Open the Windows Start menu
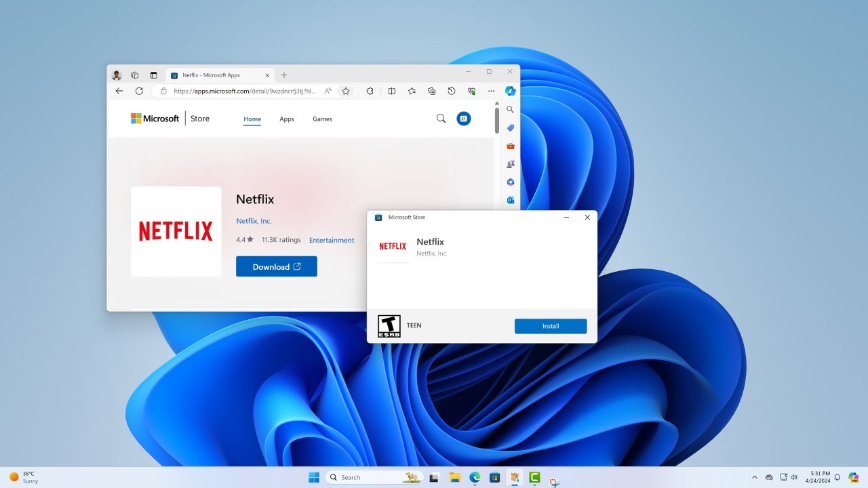Screen dimensions: 868x488 (x=314, y=477)
